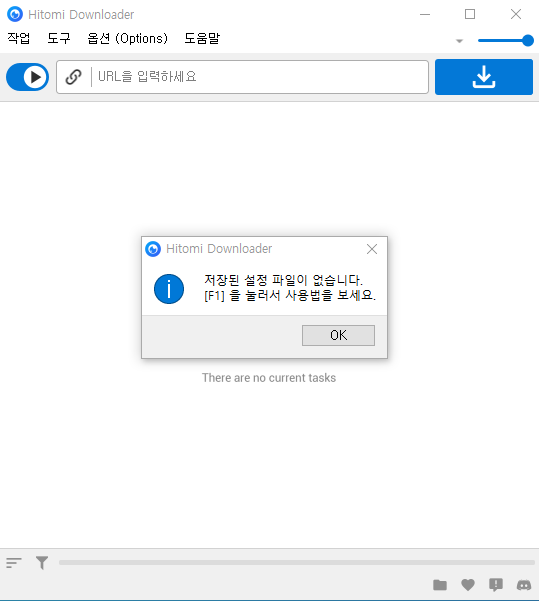Viewport: 539px width, 601px height.
Task: Open the Discord icon link
Action: [524, 585]
